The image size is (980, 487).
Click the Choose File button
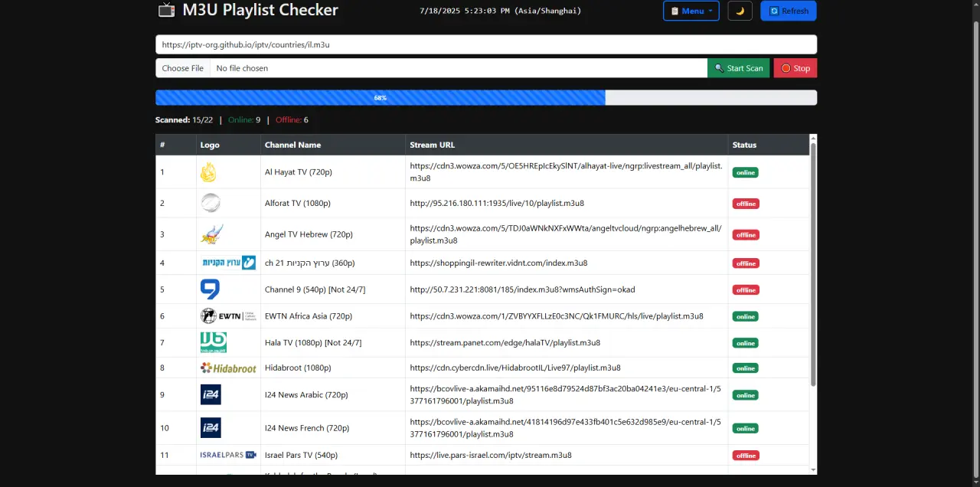[183, 68]
